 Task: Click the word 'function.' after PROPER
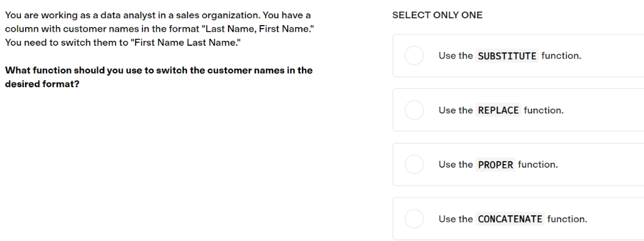pyautogui.click(x=538, y=164)
